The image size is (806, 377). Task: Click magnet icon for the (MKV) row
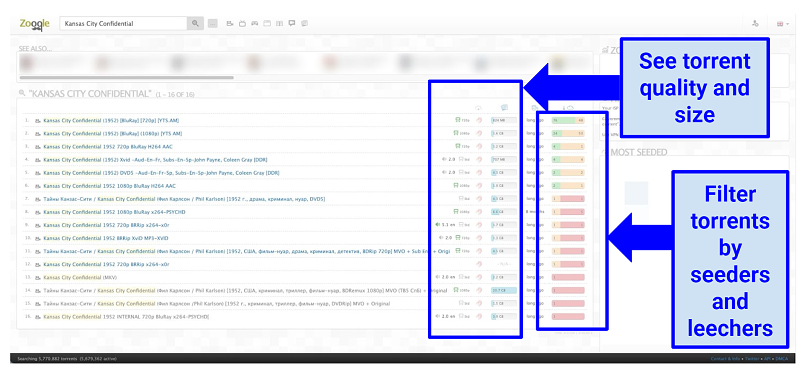tap(479, 277)
